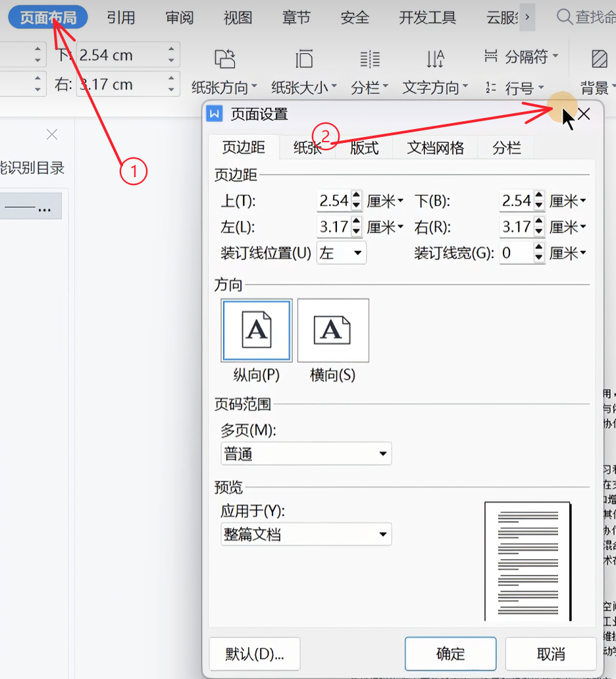The width and height of the screenshot is (616, 679).
Task: Open the 引用 ribbon tab
Action: point(121,17)
